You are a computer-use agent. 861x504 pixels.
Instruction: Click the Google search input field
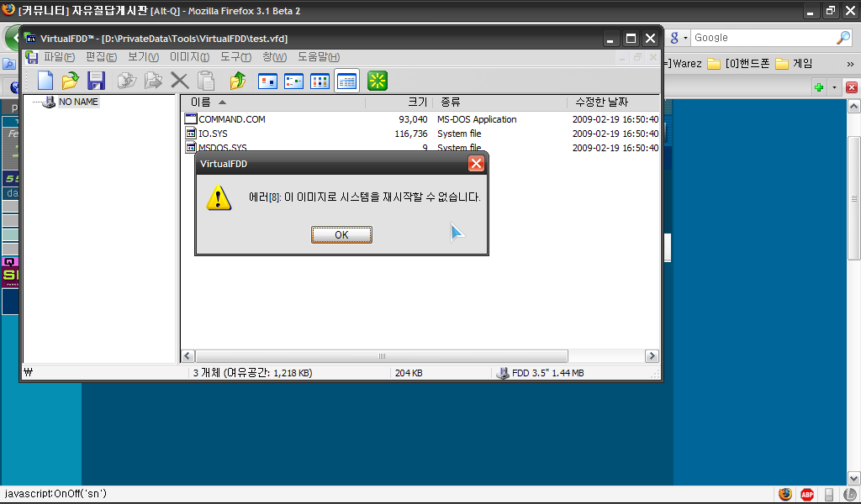763,37
